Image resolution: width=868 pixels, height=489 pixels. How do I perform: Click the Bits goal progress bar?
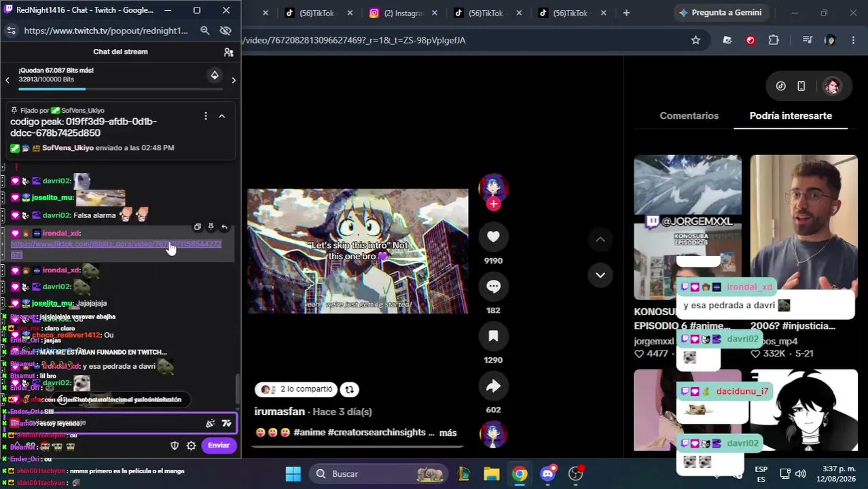coord(120,89)
